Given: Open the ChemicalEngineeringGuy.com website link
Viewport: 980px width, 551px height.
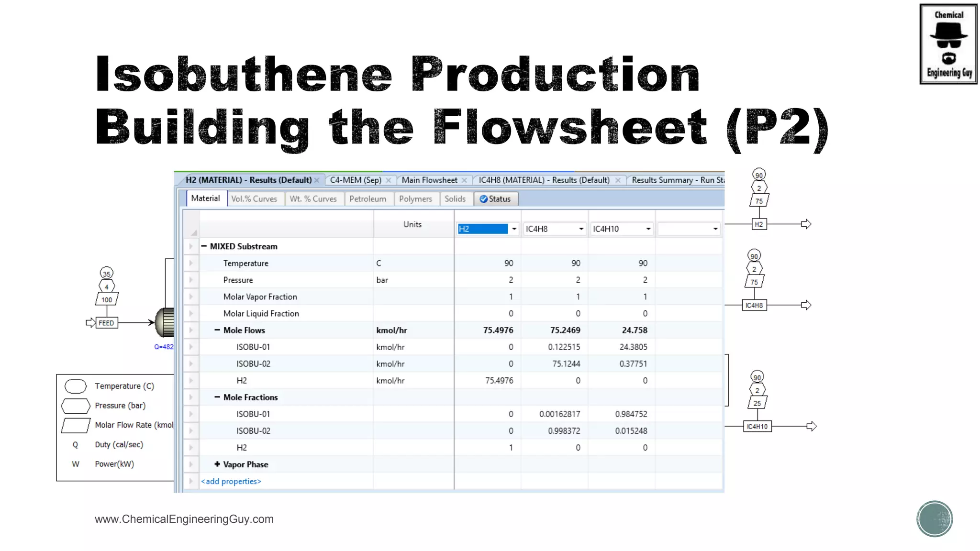Looking at the screenshot, I should 184,519.
